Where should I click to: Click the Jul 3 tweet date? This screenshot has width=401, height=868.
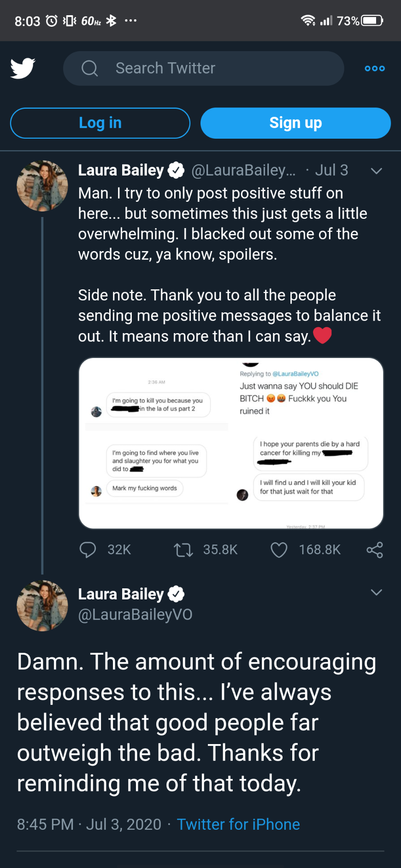[x=331, y=170]
